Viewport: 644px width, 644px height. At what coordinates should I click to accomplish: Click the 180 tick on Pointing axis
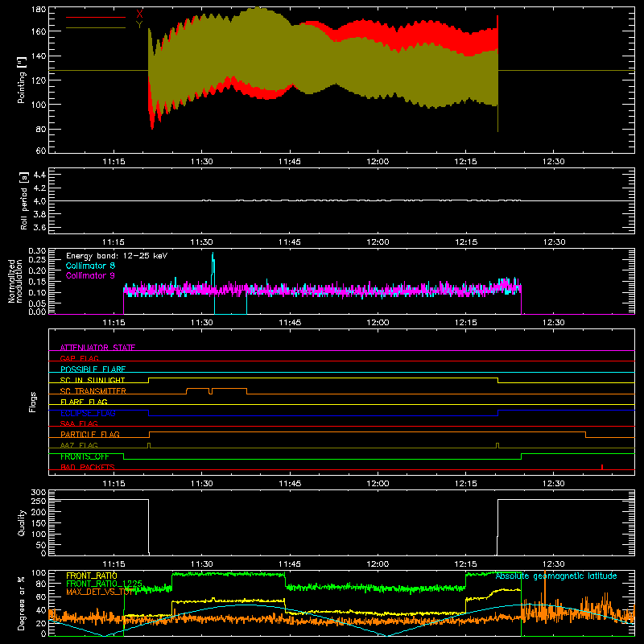point(39,10)
